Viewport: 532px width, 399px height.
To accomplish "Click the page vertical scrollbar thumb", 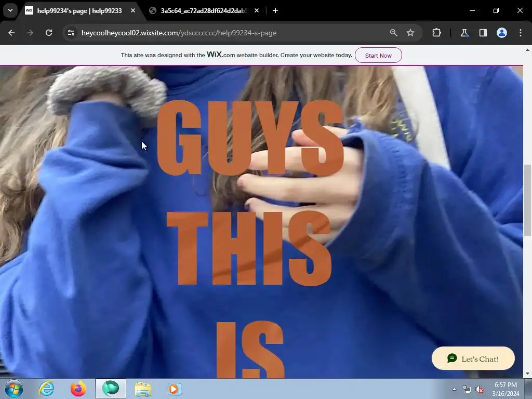I will click(527, 200).
